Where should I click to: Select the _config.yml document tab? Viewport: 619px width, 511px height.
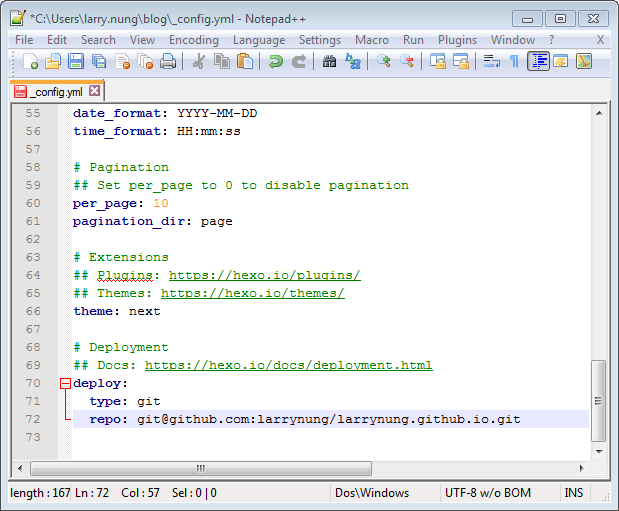[x=56, y=92]
